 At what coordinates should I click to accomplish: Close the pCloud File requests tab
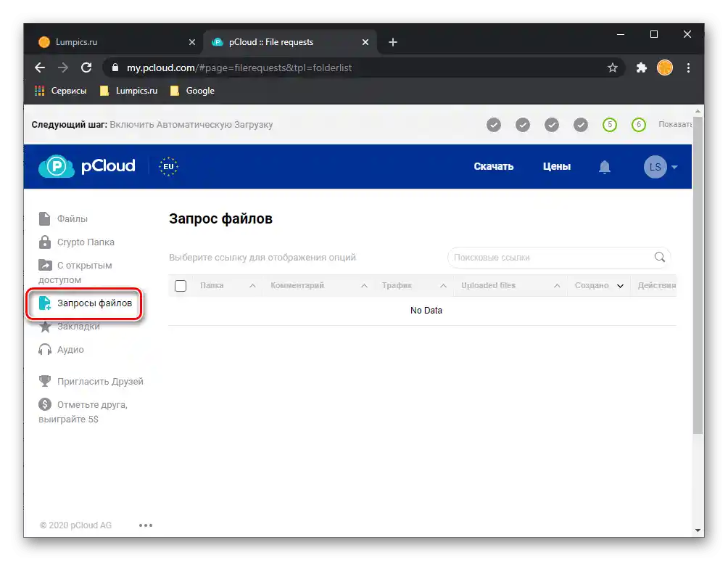pyautogui.click(x=365, y=42)
